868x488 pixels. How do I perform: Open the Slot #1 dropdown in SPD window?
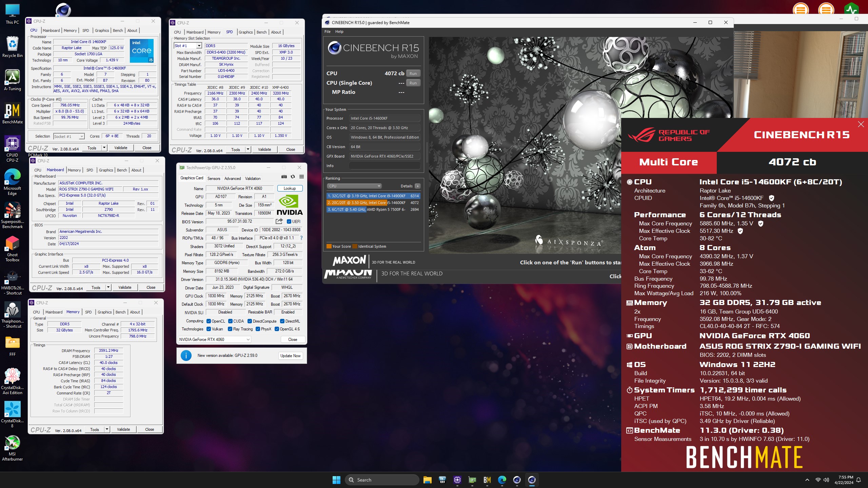[188, 46]
